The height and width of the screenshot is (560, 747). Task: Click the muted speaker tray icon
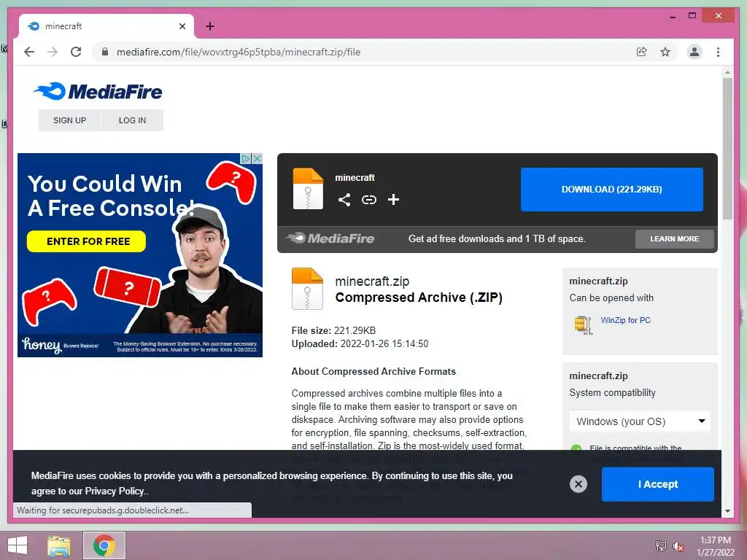[x=678, y=546]
